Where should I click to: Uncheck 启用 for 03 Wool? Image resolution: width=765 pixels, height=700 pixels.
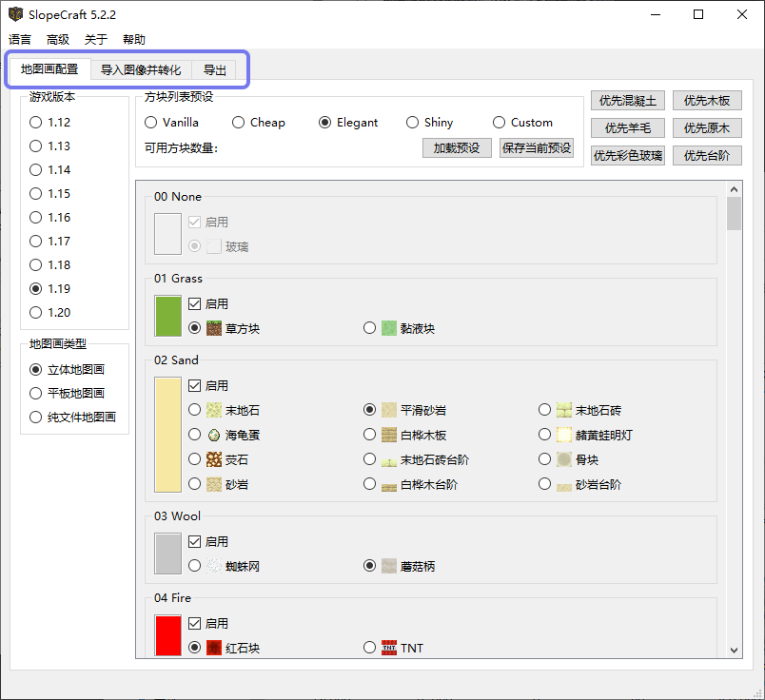[195, 541]
